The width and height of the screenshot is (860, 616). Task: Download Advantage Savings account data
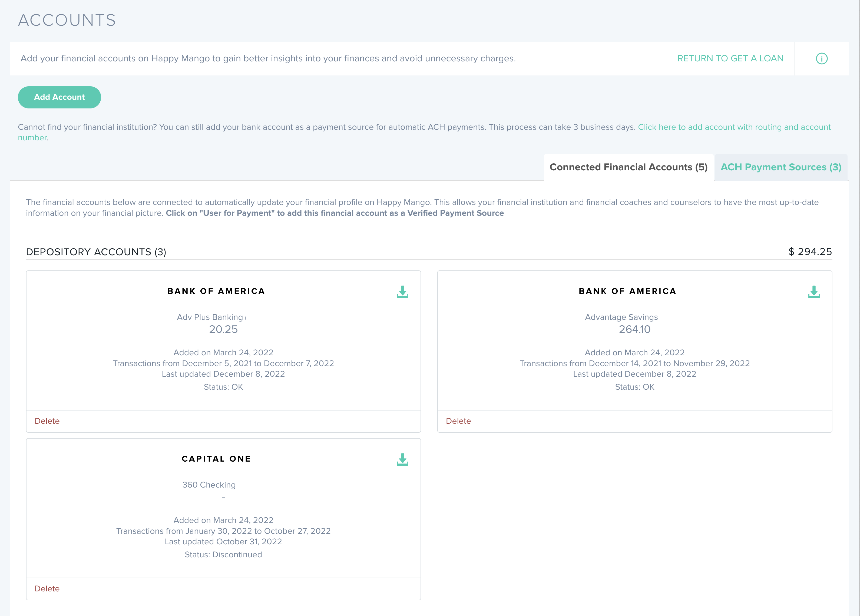click(813, 292)
